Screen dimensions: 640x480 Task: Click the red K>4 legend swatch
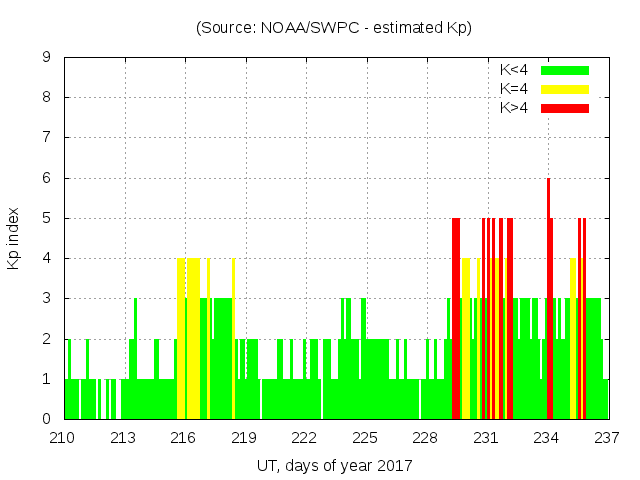point(565,107)
